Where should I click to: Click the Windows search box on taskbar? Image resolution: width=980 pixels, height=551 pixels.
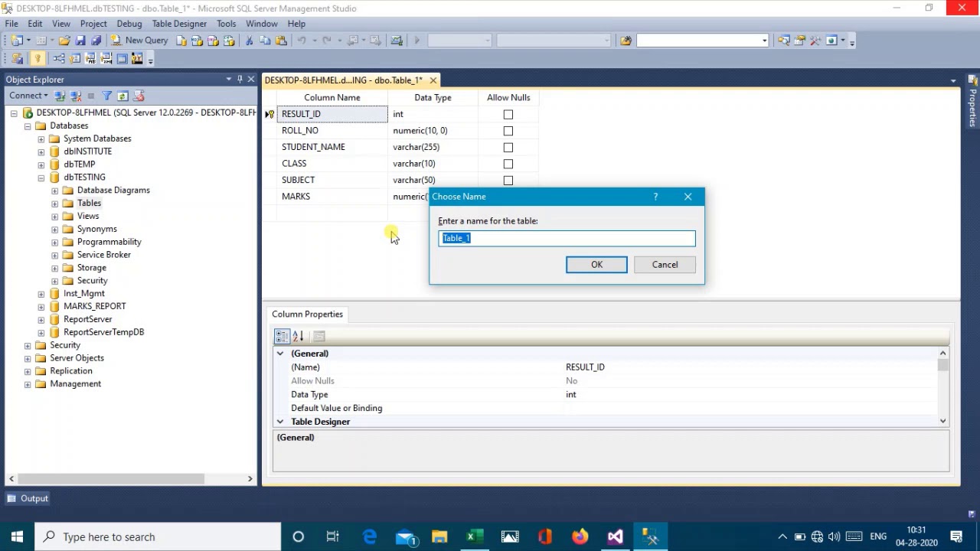click(158, 536)
